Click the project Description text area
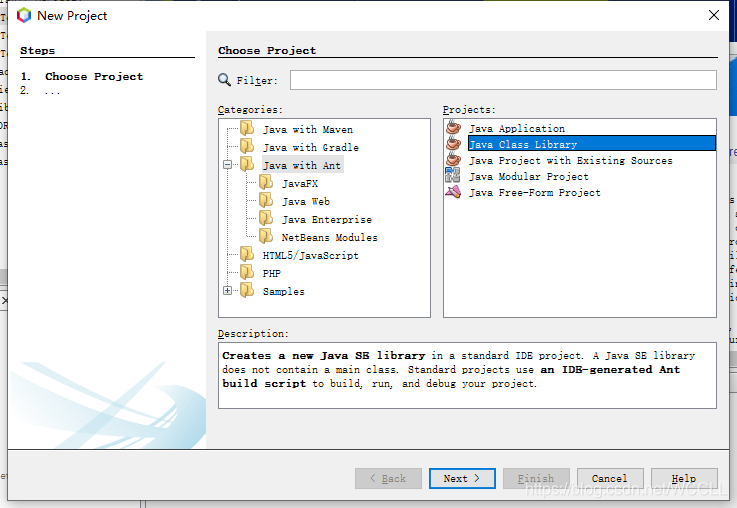 [467, 375]
